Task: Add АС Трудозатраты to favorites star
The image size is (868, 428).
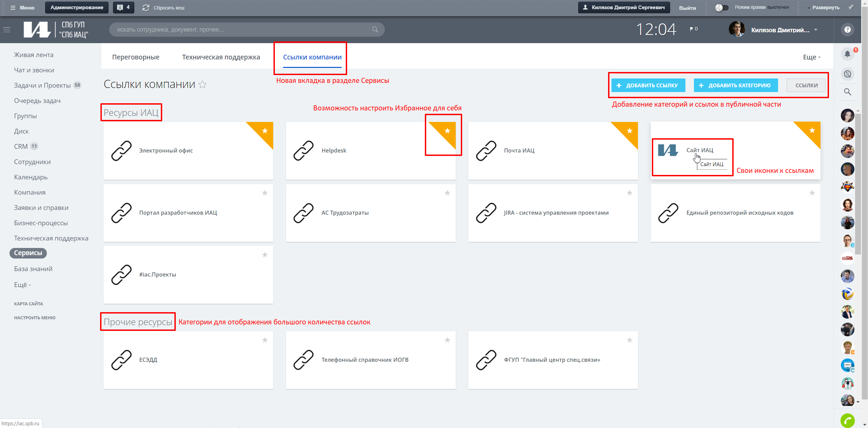Action: [x=447, y=193]
